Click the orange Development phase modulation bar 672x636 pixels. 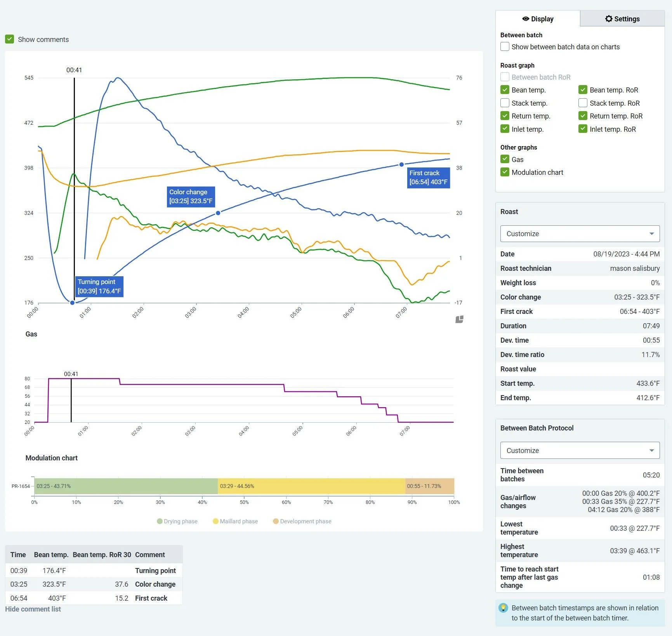[x=429, y=486]
